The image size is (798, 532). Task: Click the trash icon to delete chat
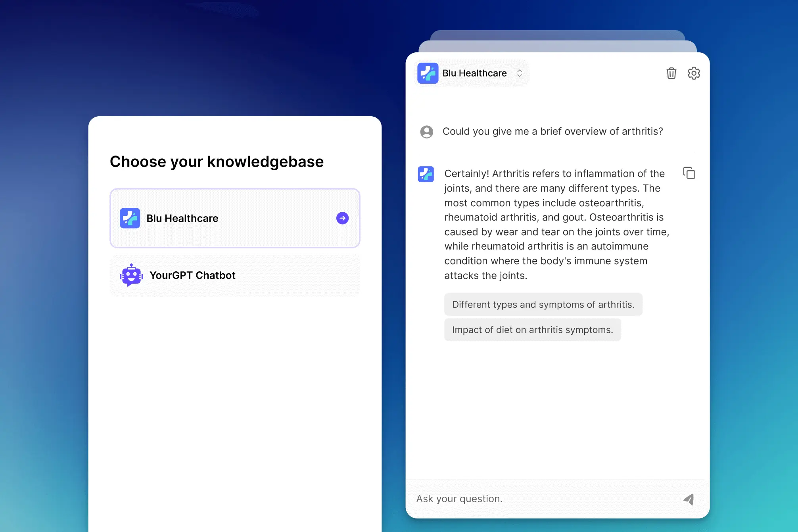(671, 73)
